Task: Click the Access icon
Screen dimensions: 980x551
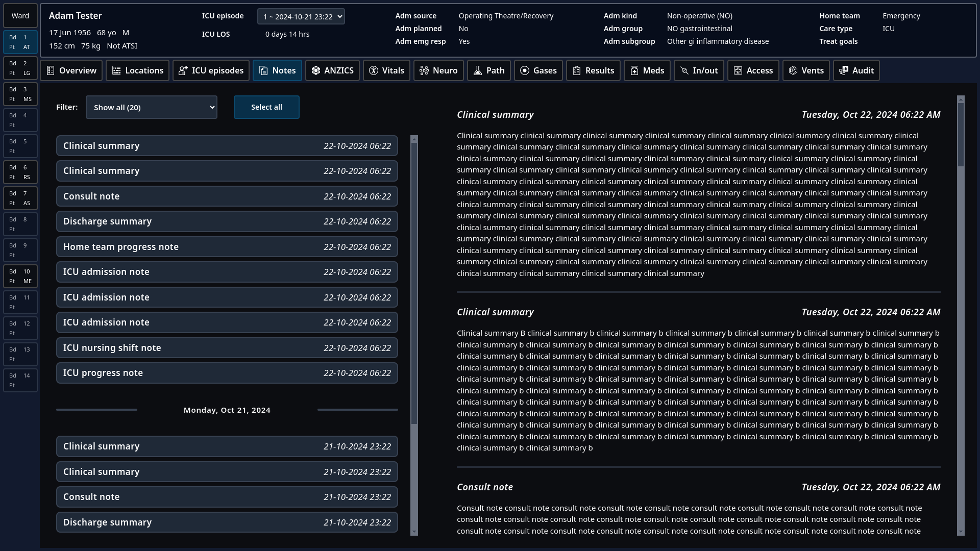Action: click(738, 70)
